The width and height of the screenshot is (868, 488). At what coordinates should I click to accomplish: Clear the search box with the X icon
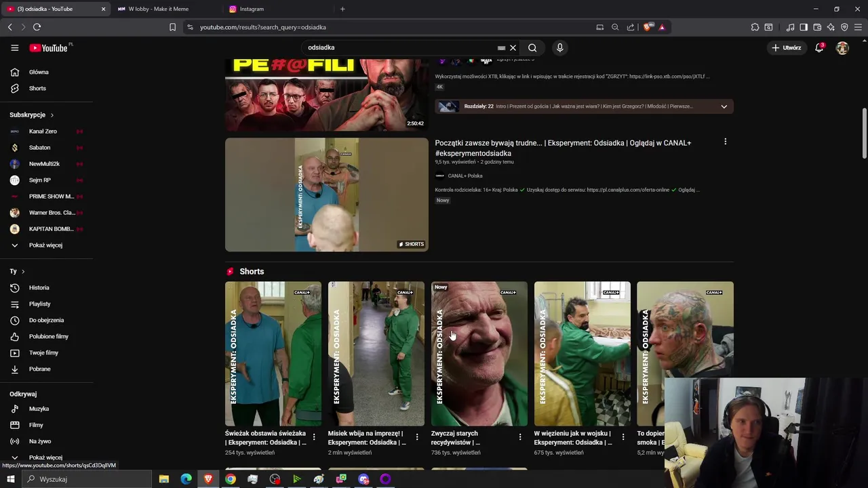tap(513, 47)
